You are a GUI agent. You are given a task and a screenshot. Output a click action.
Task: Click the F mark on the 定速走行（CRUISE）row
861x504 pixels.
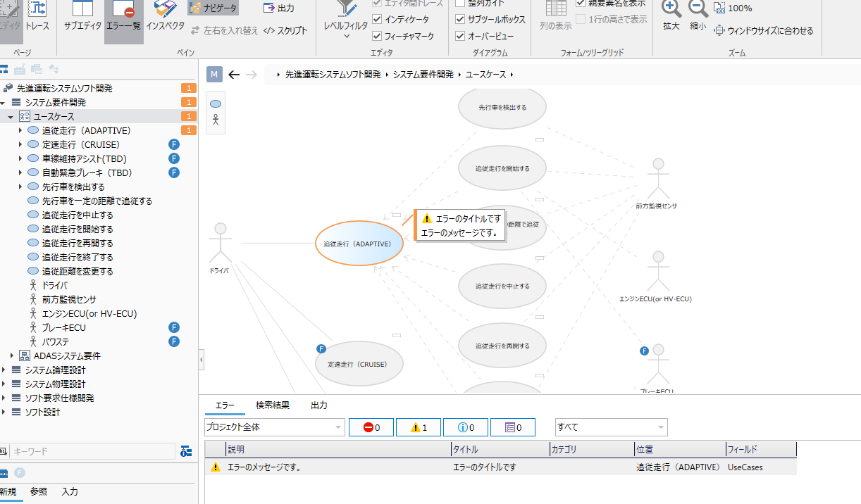tap(174, 144)
